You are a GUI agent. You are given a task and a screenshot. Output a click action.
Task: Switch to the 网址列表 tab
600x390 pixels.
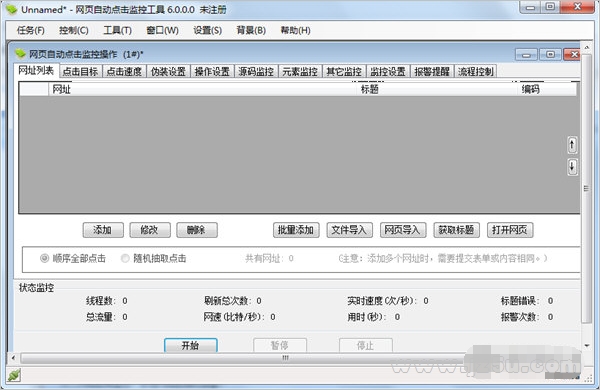click(36, 70)
